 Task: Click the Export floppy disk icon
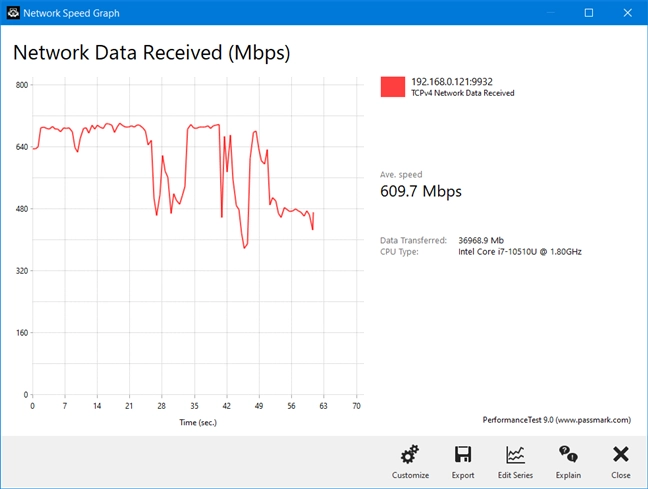pyautogui.click(x=462, y=454)
